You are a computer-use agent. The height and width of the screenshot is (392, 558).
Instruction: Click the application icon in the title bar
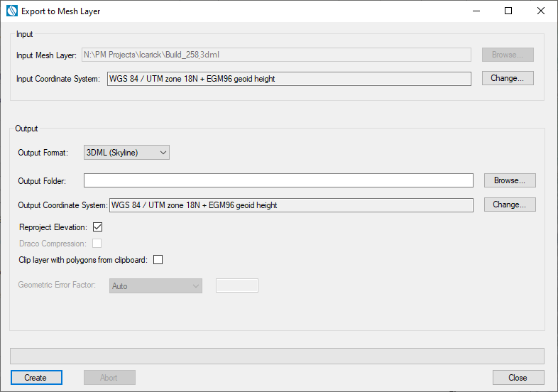(x=11, y=11)
